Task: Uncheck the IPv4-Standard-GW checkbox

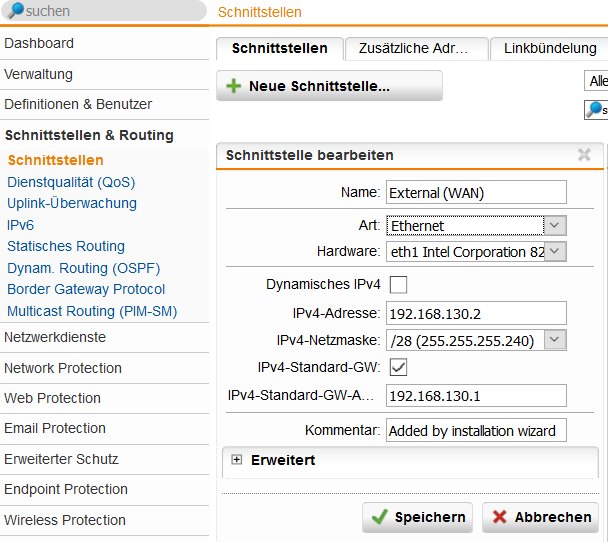Action: click(x=398, y=367)
